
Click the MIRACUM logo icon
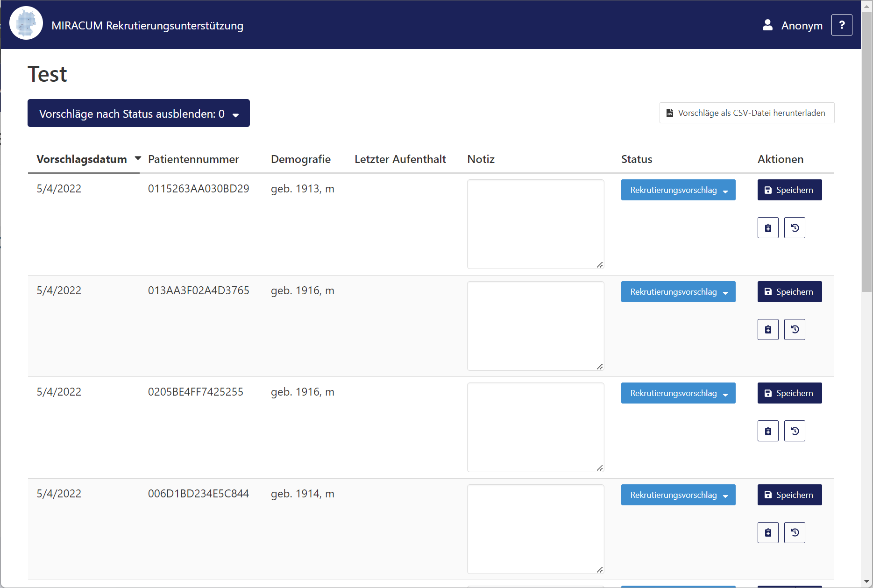click(26, 23)
